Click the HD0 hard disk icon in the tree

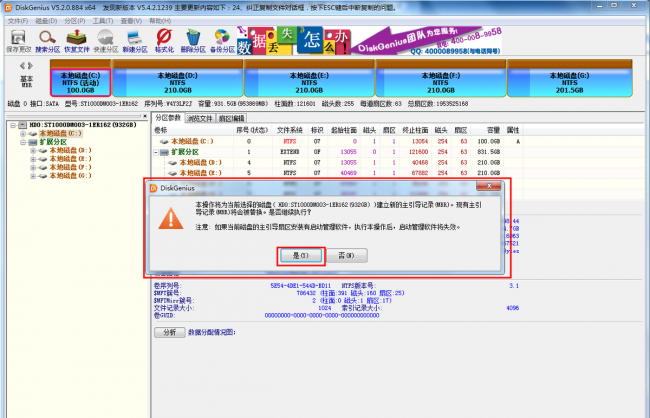tap(23, 125)
